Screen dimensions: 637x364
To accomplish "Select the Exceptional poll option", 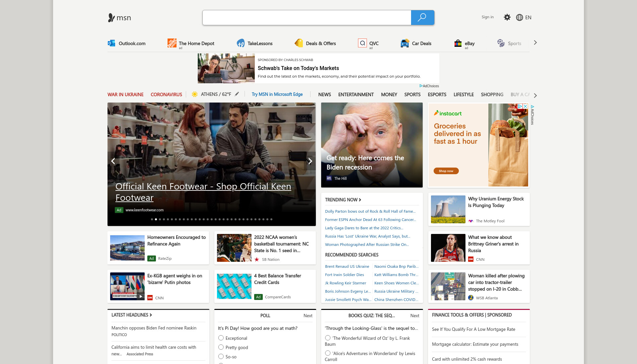I will click(x=221, y=338).
